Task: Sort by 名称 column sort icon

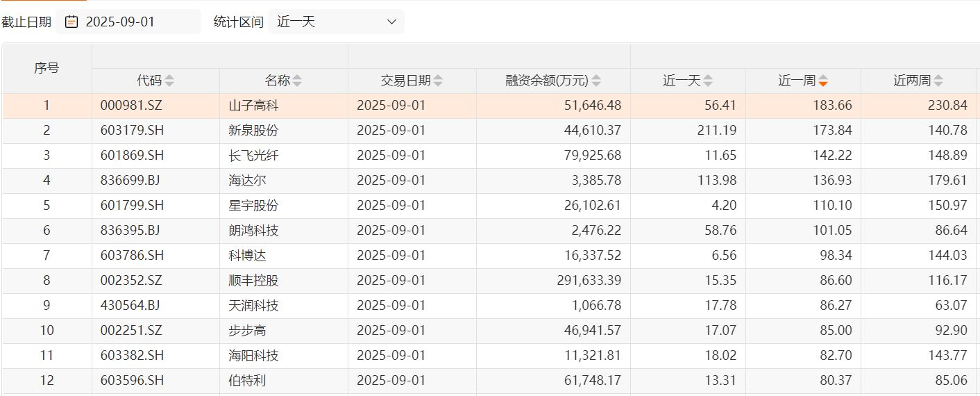Action: [297, 81]
